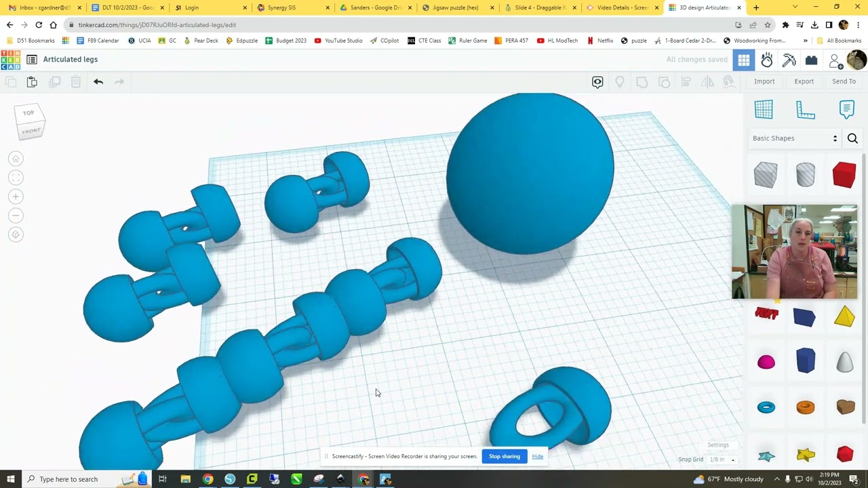Screen dimensions: 868x488
Task: Open File Explorer in the taskbar
Action: click(185, 479)
